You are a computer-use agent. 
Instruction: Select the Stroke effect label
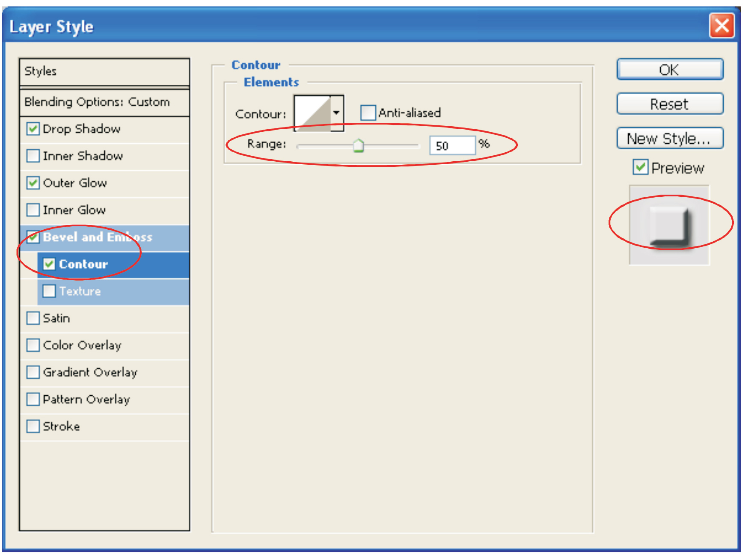click(x=61, y=427)
